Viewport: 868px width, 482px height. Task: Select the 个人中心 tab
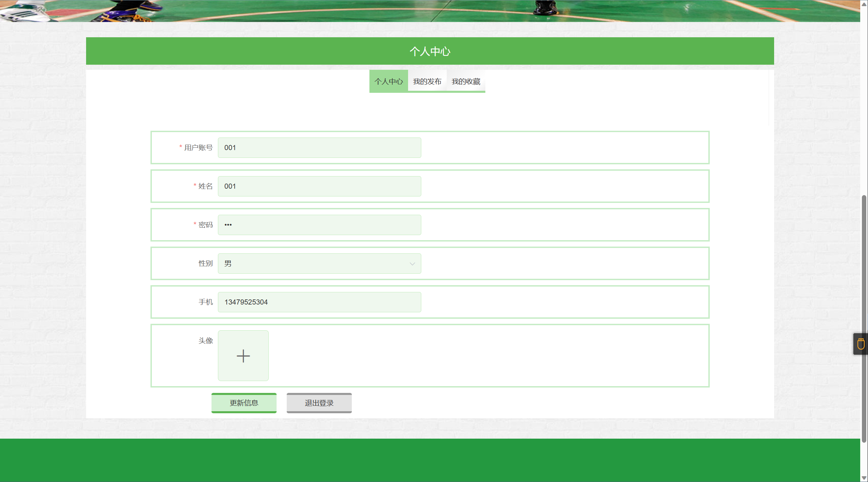388,81
